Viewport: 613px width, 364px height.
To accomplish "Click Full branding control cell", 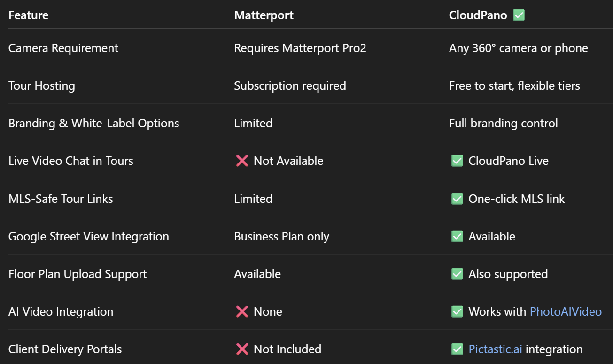I will pyautogui.click(x=504, y=123).
